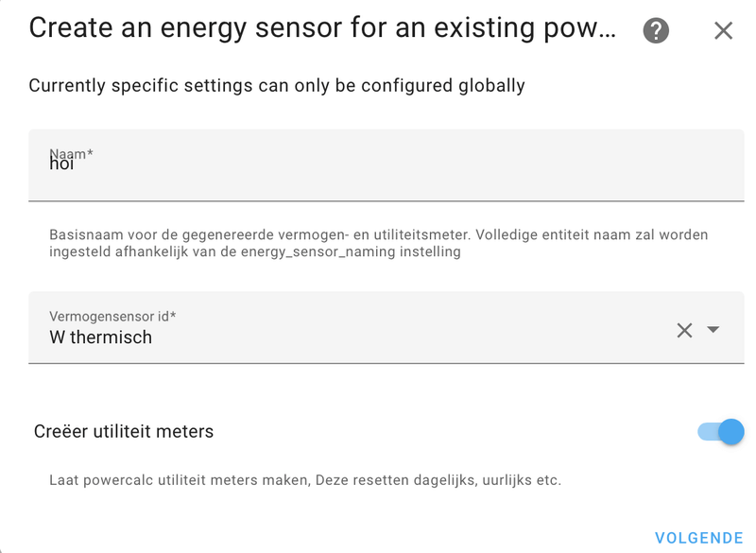This screenshot has height=553, width=756.
Task: Disable the Creëer utiliteit meters switch
Action: 720,432
